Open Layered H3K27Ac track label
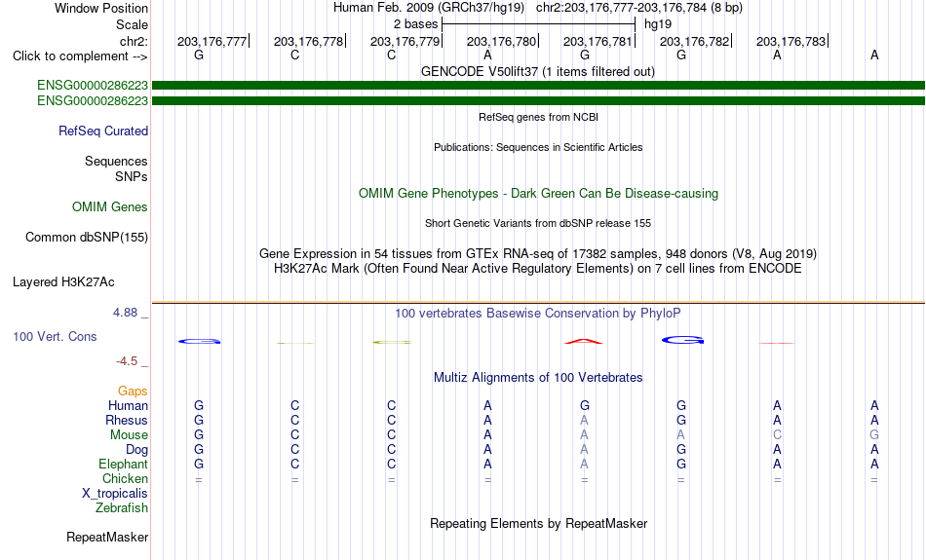The height and width of the screenshot is (560, 926). pyautogui.click(x=63, y=282)
